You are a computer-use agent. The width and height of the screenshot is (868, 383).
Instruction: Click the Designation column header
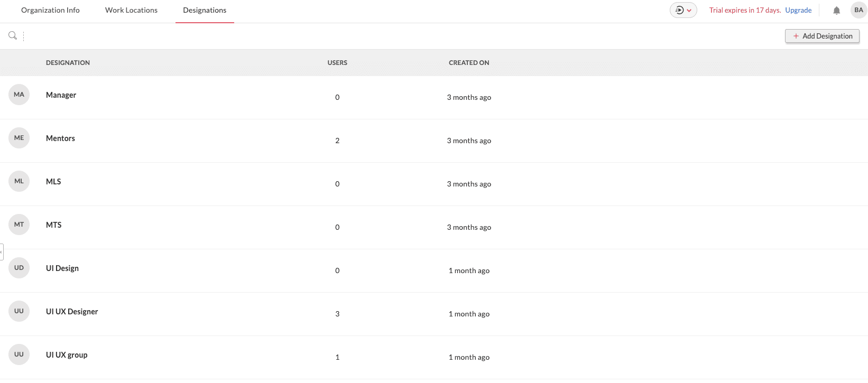[x=68, y=63]
